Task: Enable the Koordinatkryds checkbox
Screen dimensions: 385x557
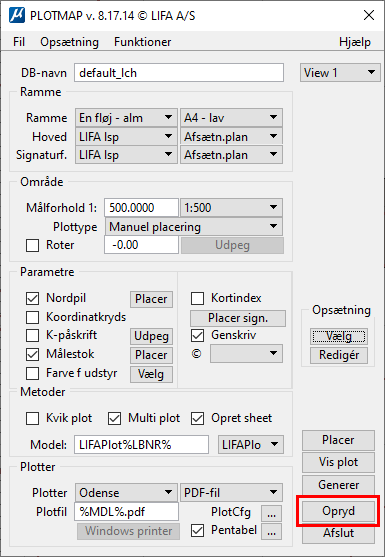Action: coord(33,317)
